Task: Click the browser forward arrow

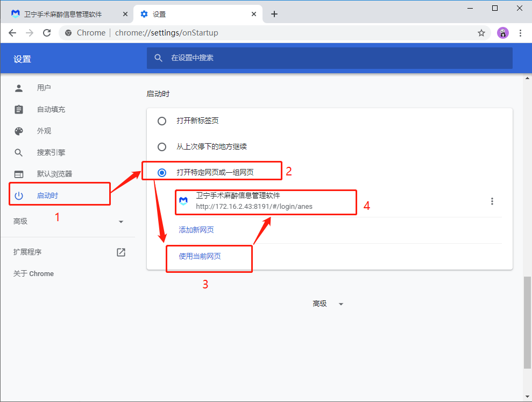Action: click(x=30, y=33)
